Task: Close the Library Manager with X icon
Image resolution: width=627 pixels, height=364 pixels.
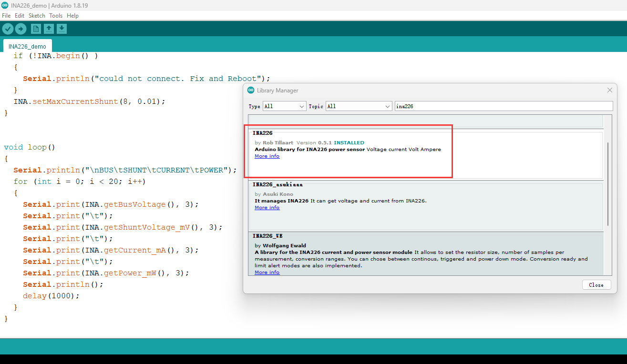Action: 609,90
